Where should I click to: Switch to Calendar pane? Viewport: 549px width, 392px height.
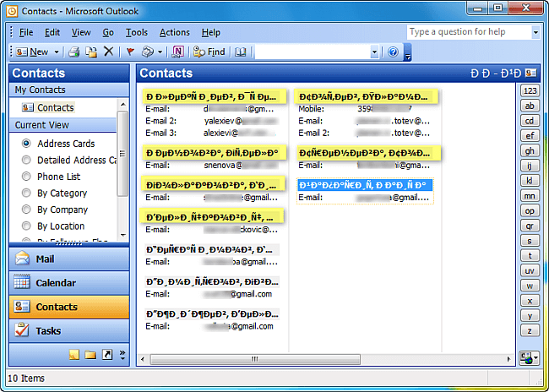click(x=69, y=283)
